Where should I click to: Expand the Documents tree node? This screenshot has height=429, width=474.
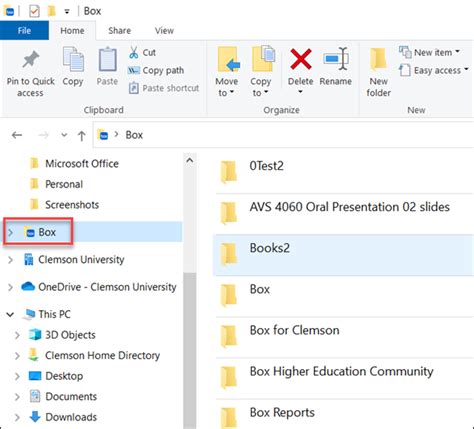[x=17, y=397]
